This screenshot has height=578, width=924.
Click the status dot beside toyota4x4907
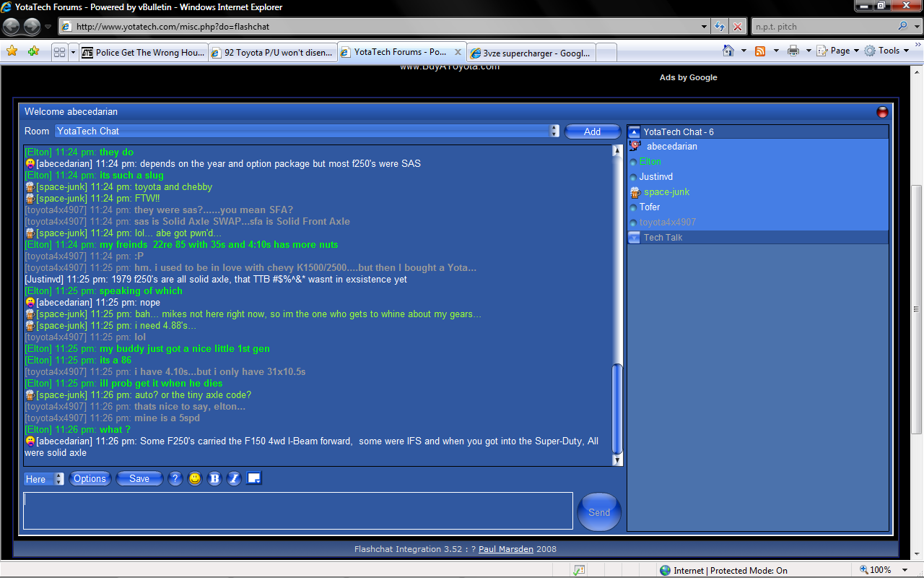[633, 223]
